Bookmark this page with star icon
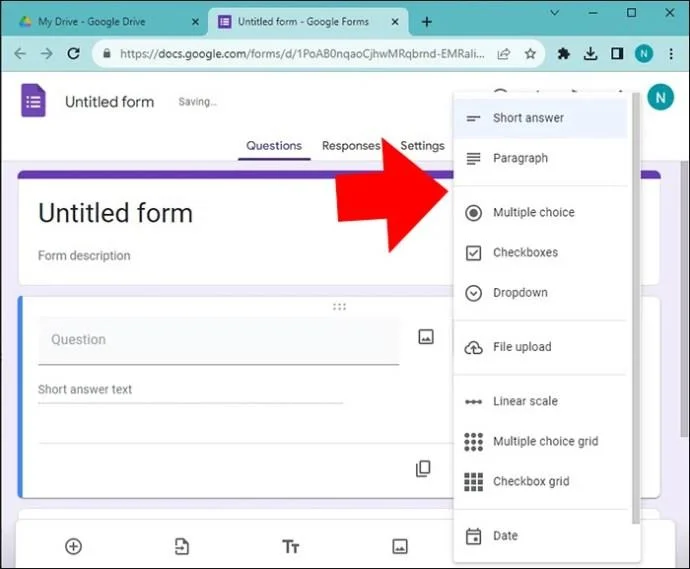Screen dimensions: 690x569 click(530, 54)
